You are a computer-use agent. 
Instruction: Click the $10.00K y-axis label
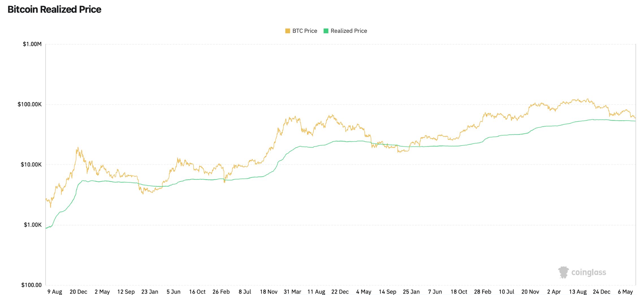[x=31, y=164]
